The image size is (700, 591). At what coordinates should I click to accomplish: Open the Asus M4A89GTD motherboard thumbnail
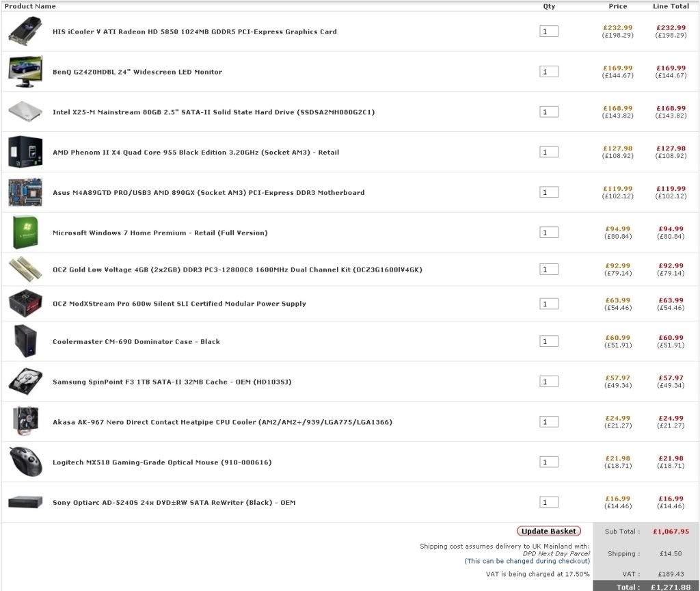(x=25, y=192)
